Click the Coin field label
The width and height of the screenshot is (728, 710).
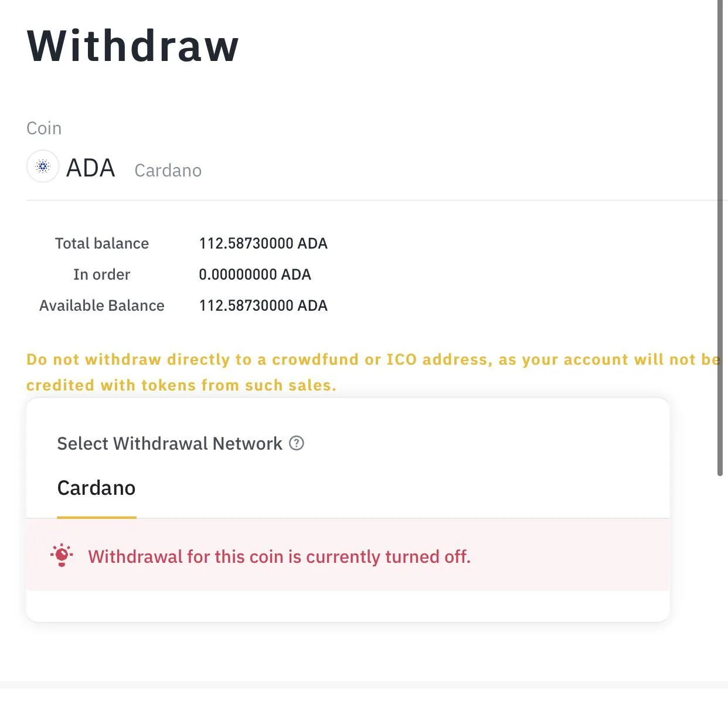point(44,128)
